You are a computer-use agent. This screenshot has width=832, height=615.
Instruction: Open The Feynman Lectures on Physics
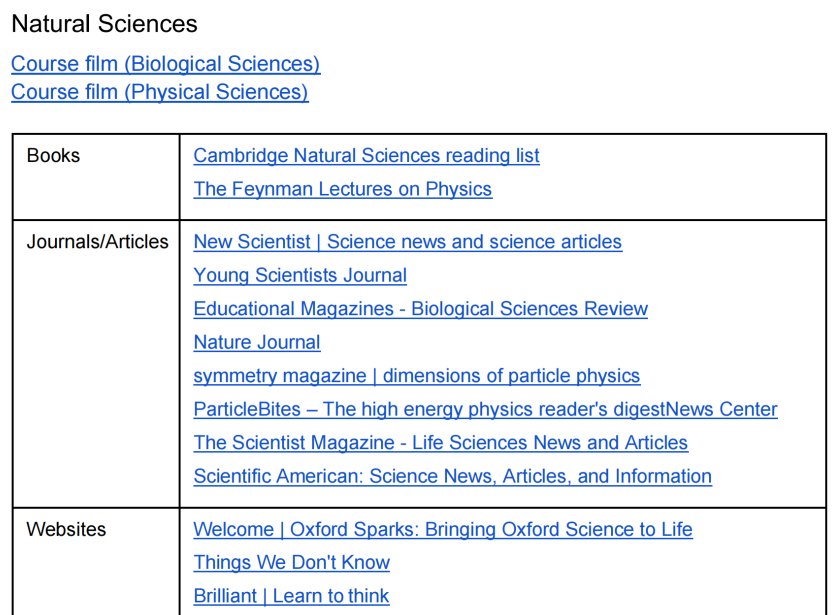click(x=343, y=189)
